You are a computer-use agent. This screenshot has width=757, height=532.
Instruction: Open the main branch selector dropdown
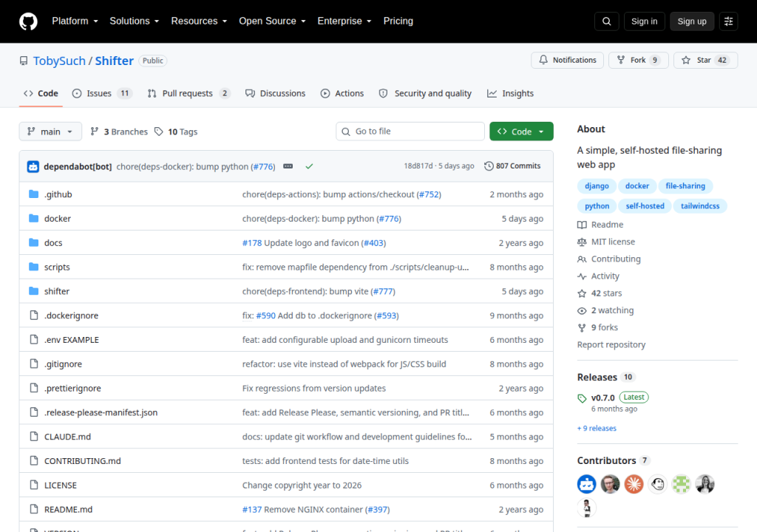(x=50, y=132)
